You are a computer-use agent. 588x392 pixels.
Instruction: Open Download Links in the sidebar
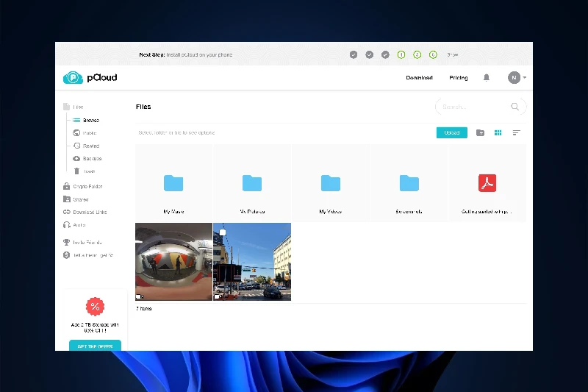[85, 213]
